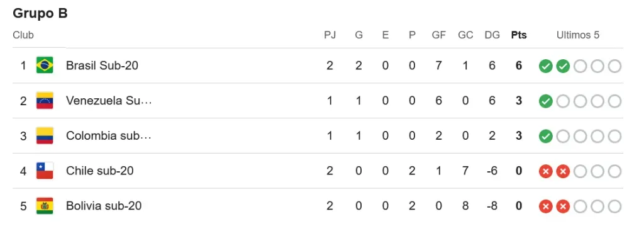644x238 pixels.
Task: Click the Bolivia flag icon
Action: click(x=45, y=206)
